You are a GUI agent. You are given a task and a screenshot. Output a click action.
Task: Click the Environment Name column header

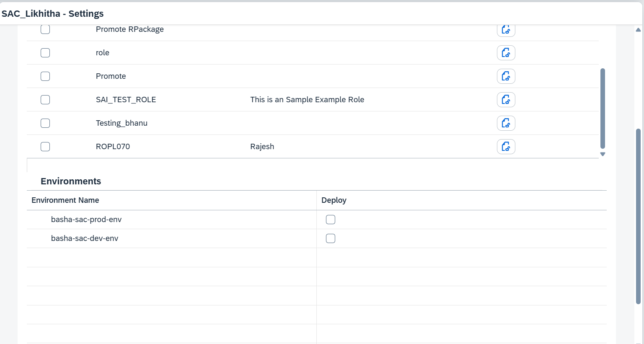(65, 200)
